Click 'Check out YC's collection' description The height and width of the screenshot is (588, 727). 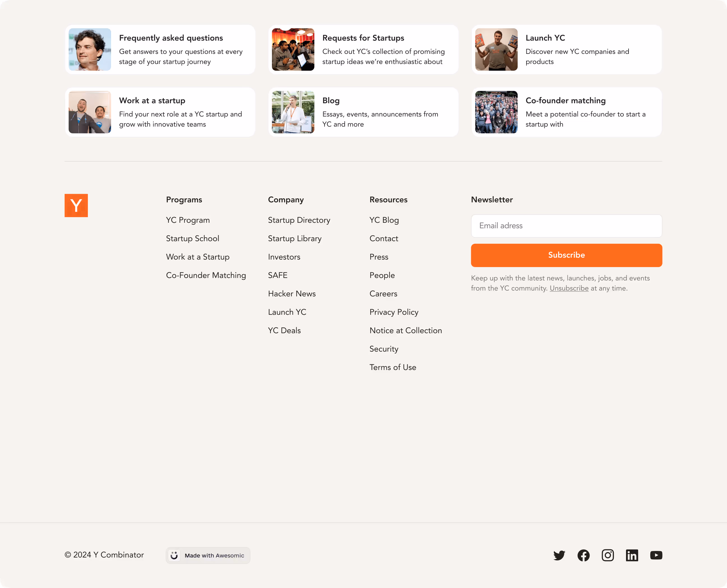tap(383, 57)
